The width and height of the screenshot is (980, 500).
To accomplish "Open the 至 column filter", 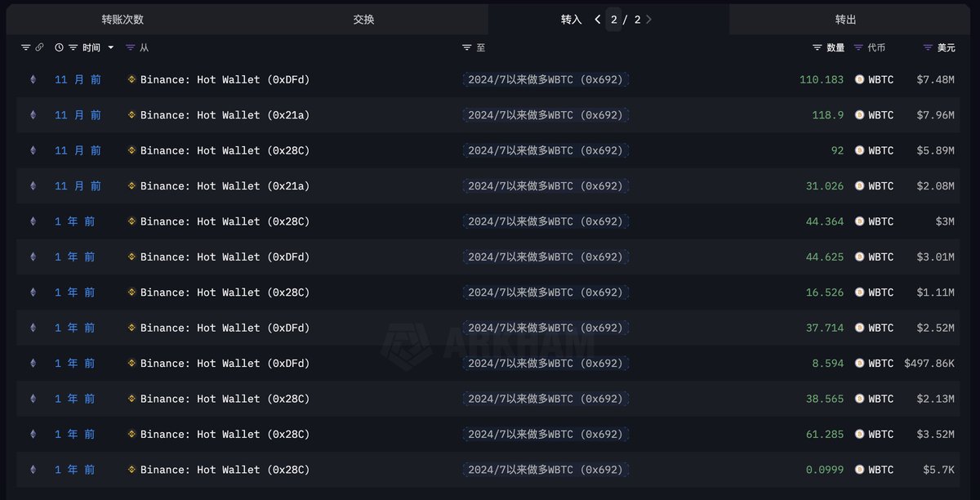I will 474,48.
